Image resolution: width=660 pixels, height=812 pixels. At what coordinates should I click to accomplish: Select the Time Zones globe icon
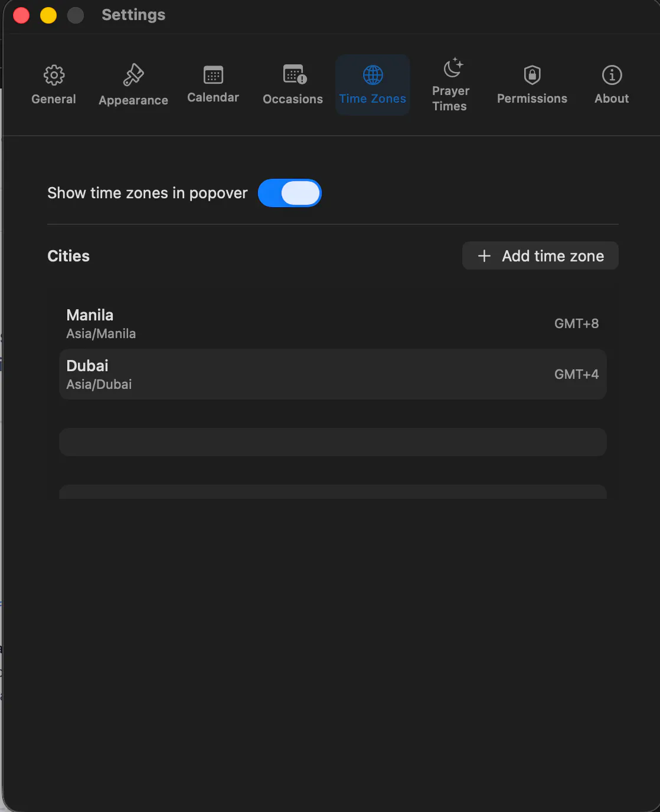pyautogui.click(x=373, y=75)
